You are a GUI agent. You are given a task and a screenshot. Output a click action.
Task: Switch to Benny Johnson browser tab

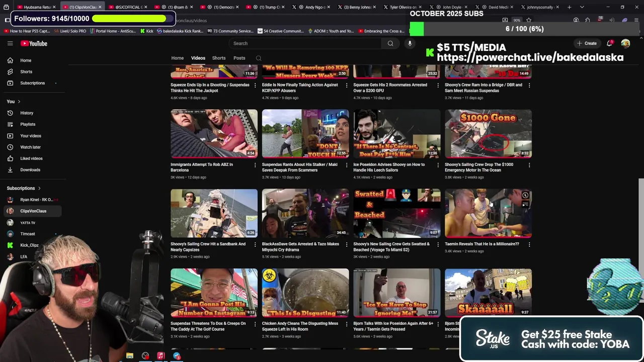tap(357, 7)
